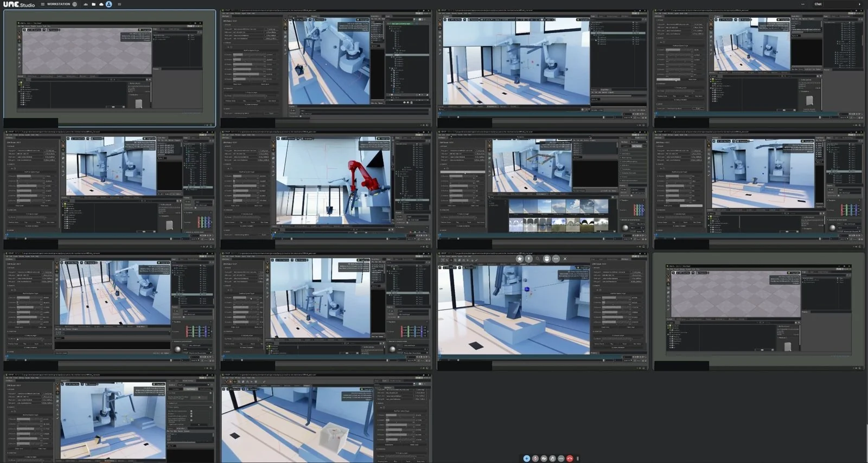Close the session toolbar with the X
This screenshot has height=463, width=868.
click(565, 259)
